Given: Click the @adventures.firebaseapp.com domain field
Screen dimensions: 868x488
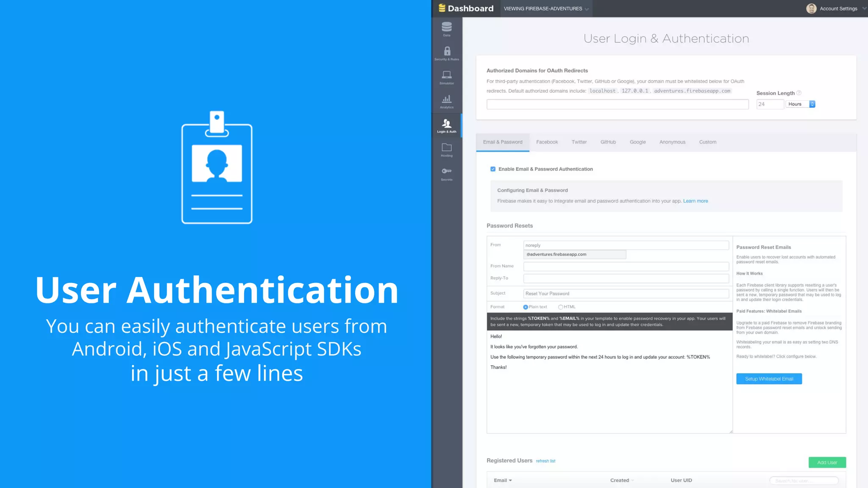Looking at the screenshot, I should pyautogui.click(x=575, y=255).
